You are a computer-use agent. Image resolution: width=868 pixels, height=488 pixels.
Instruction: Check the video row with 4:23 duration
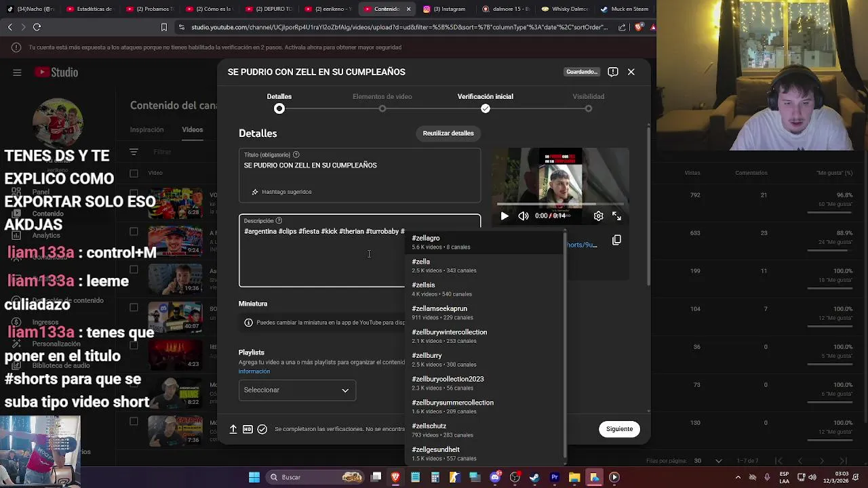tap(134, 346)
